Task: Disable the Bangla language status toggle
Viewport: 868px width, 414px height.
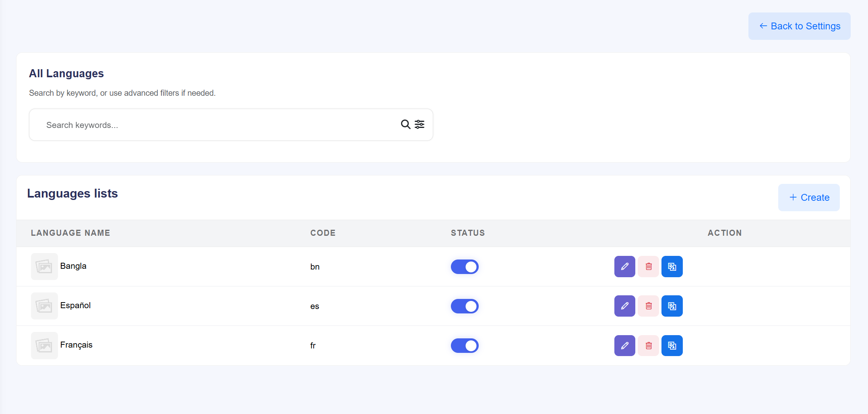Action: point(465,266)
